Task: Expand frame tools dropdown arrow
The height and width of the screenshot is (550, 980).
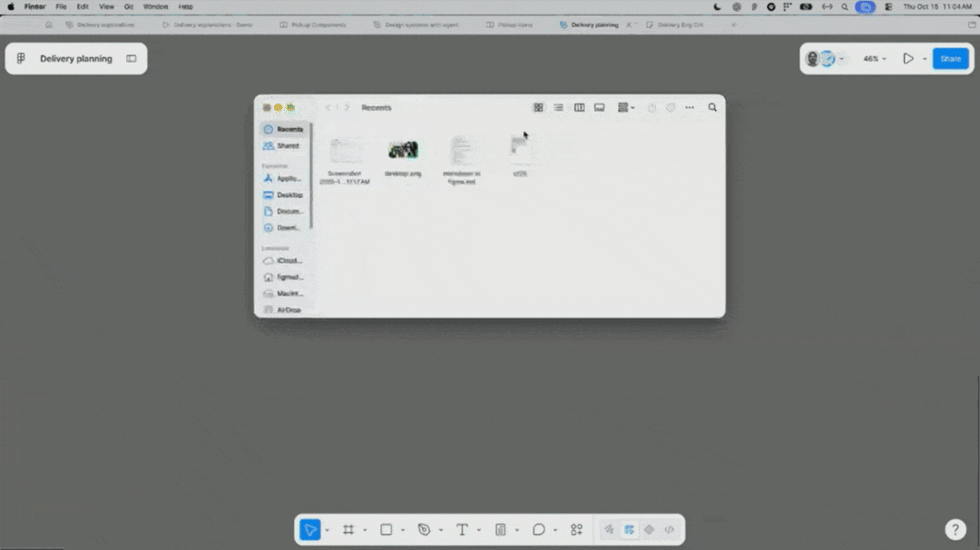Action: (365, 531)
